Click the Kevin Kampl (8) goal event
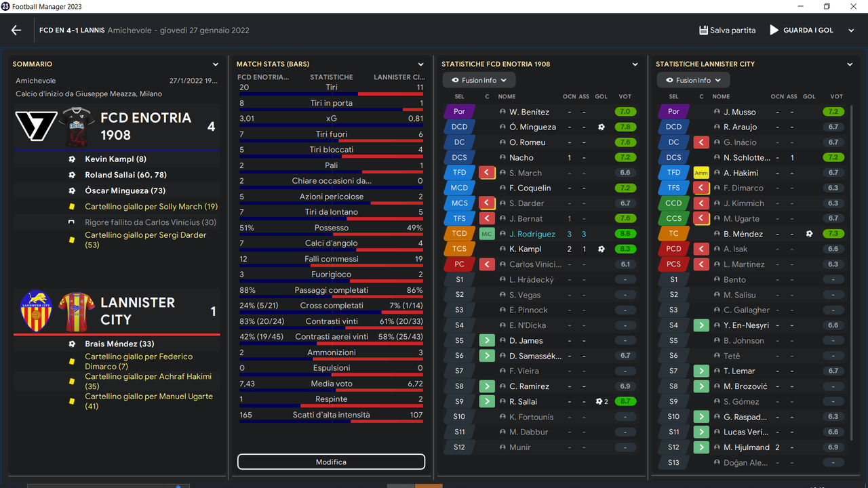This screenshot has width=868, height=488. click(x=115, y=159)
